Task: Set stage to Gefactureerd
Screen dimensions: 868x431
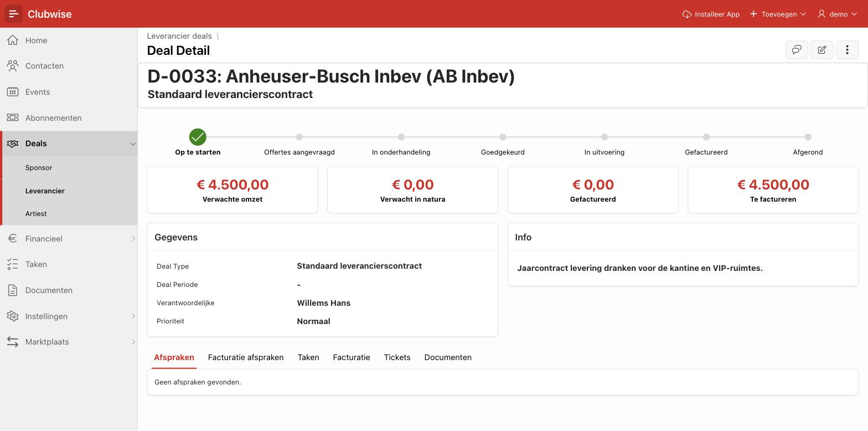Action: [706, 137]
